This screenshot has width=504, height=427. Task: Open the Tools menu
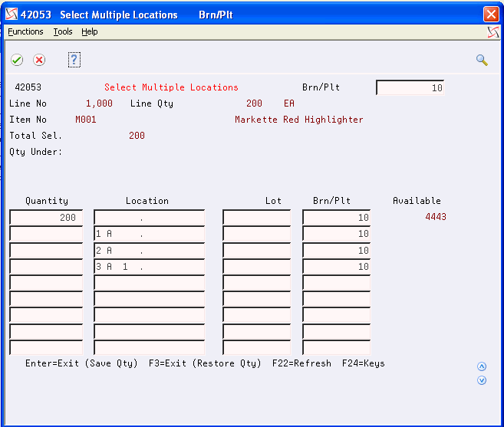[x=63, y=31]
